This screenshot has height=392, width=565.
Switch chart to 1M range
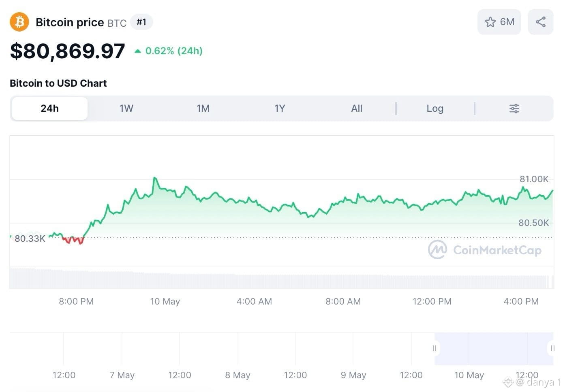(x=203, y=109)
